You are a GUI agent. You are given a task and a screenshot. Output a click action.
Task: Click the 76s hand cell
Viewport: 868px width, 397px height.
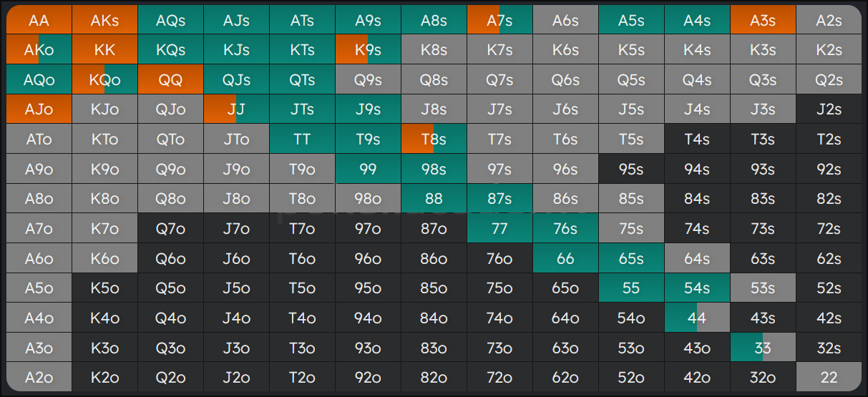[565, 228]
